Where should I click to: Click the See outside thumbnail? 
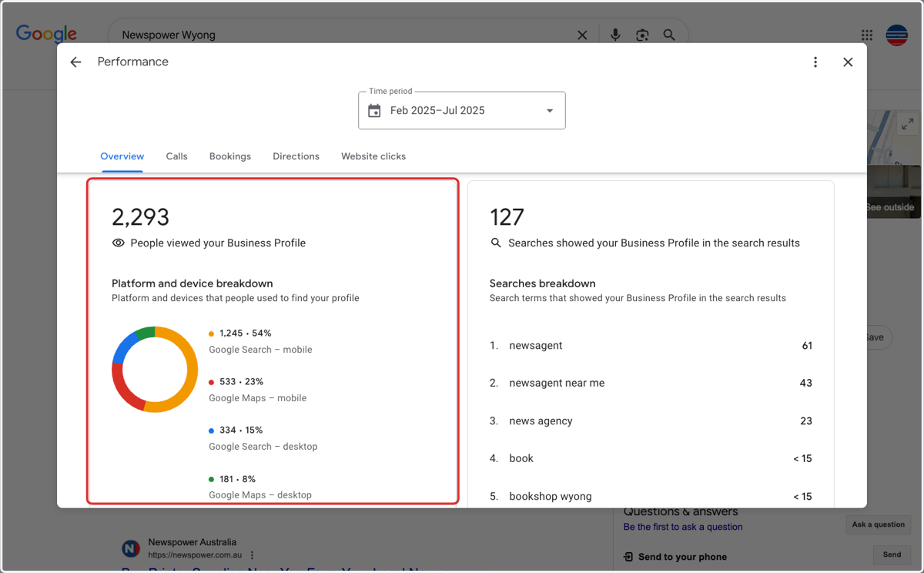tap(893, 193)
